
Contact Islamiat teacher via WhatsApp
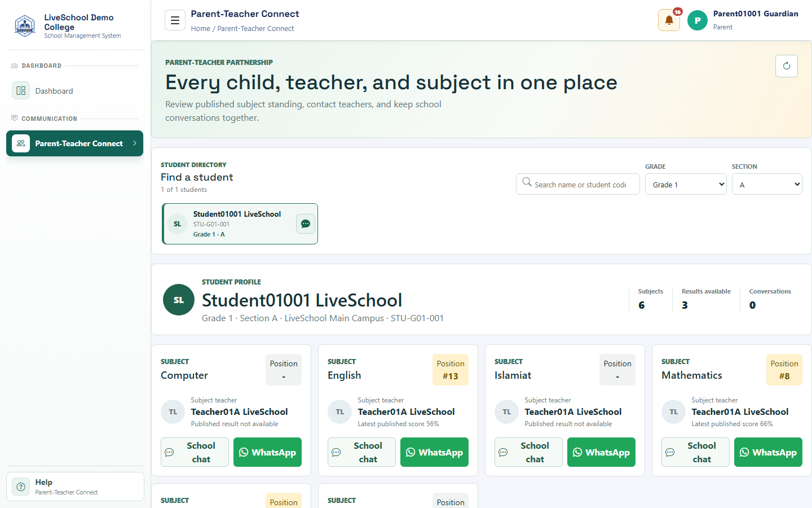click(x=601, y=452)
